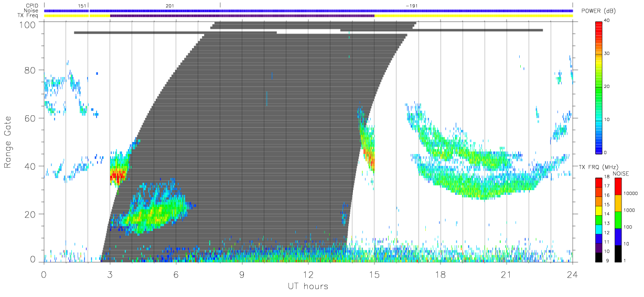Click noise scale label 1000

pos(630,210)
